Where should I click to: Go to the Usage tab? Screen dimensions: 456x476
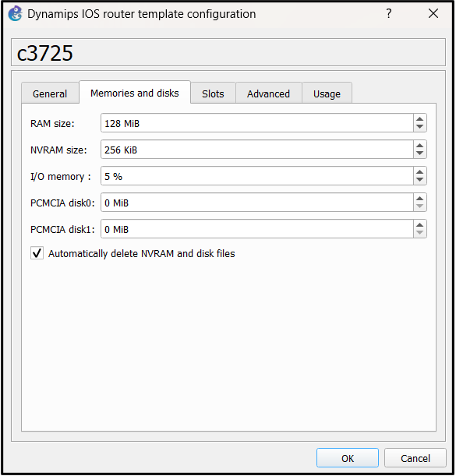327,93
